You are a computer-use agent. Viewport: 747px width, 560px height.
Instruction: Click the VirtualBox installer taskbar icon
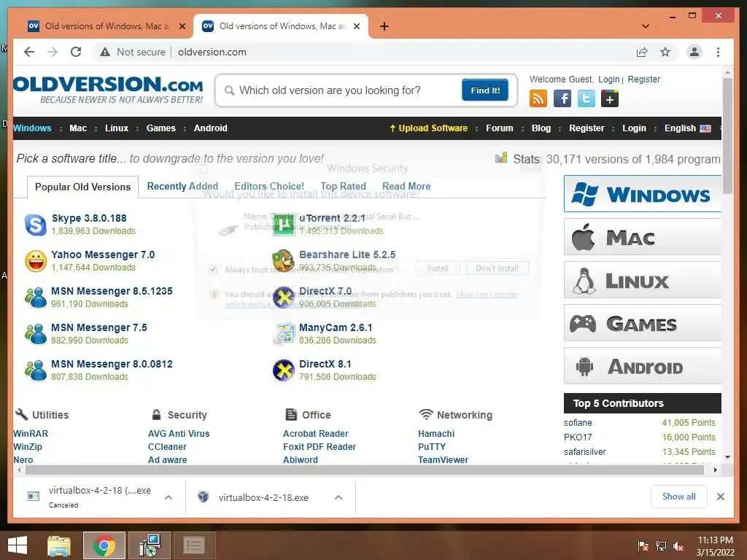point(150,545)
